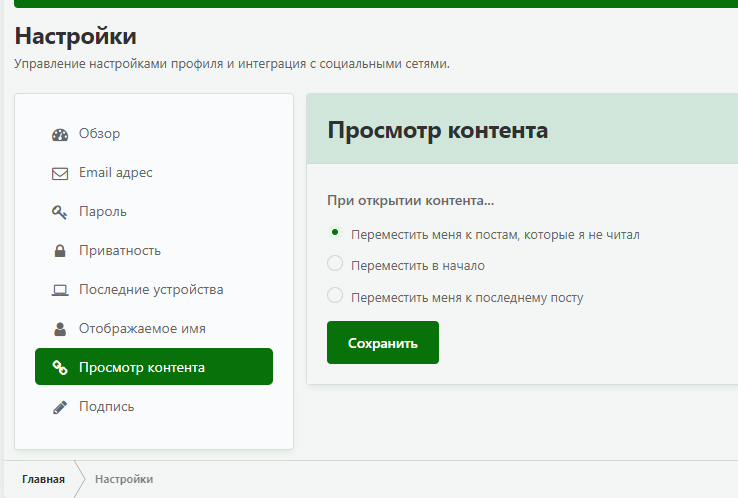Open the Email адрес settings page

(154, 173)
